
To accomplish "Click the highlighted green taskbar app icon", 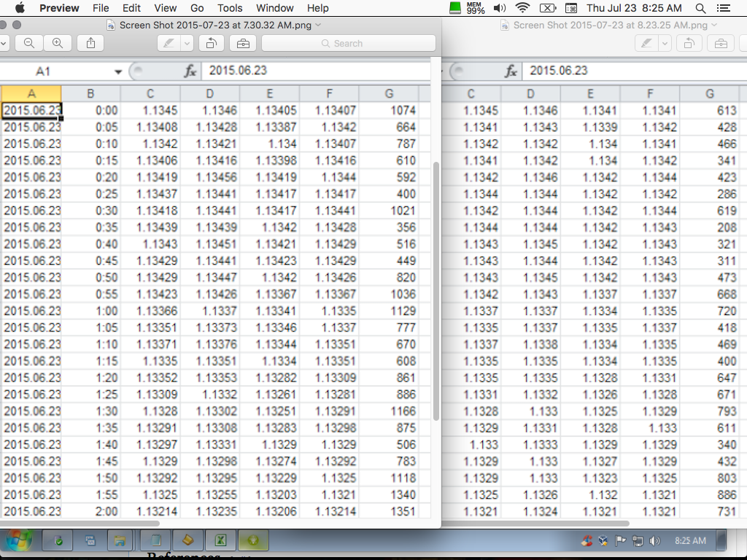I will (253, 540).
